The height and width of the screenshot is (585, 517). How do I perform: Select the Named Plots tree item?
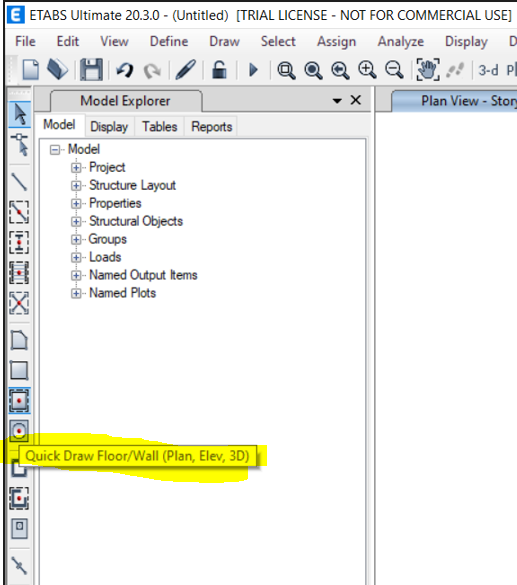[122, 293]
